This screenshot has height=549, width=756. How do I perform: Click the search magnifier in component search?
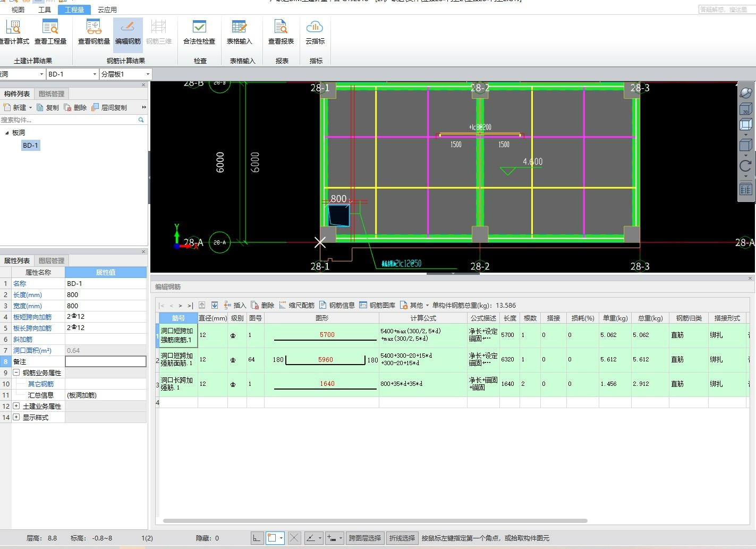pyautogui.click(x=141, y=120)
